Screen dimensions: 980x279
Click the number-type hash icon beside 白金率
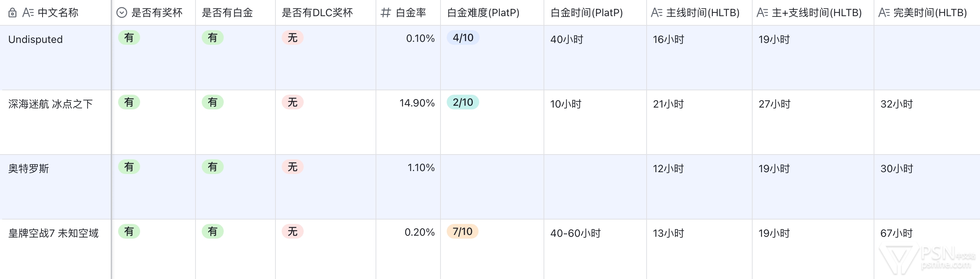(385, 13)
